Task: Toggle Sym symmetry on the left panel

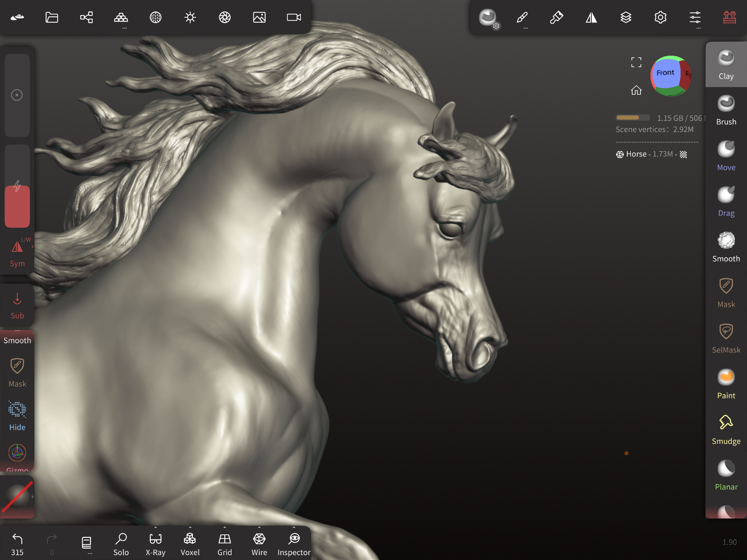Action: pos(17,253)
